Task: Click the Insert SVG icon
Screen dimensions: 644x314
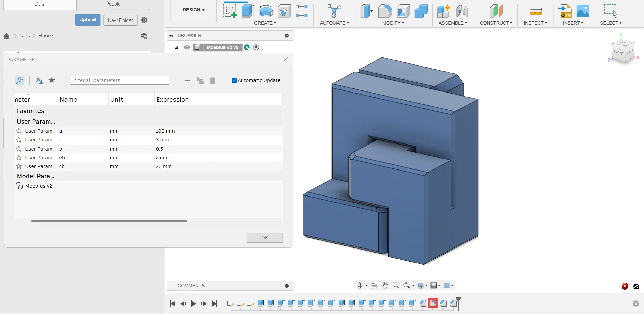Action: pyautogui.click(x=565, y=11)
